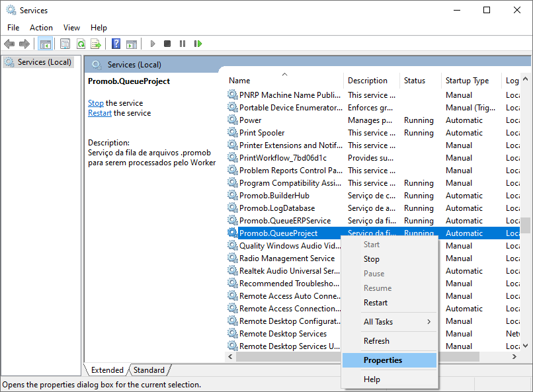Click gear icon in Services (Local) header
Image resolution: width=533 pixels, height=392 pixels.
coord(97,65)
